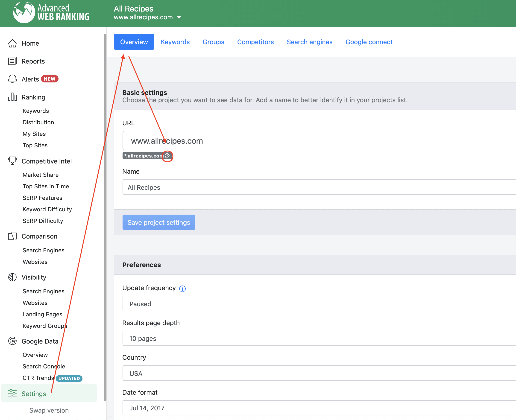Open Visibility section in sidebar
The image size is (516, 420).
click(34, 277)
